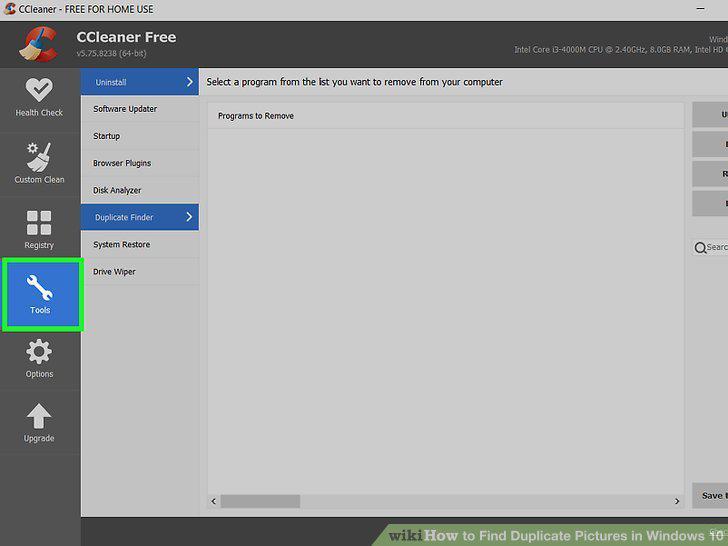This screenshot has width=728, height=546.
Task: Click the Save button at bottom right
Action: tap(710, 495)
